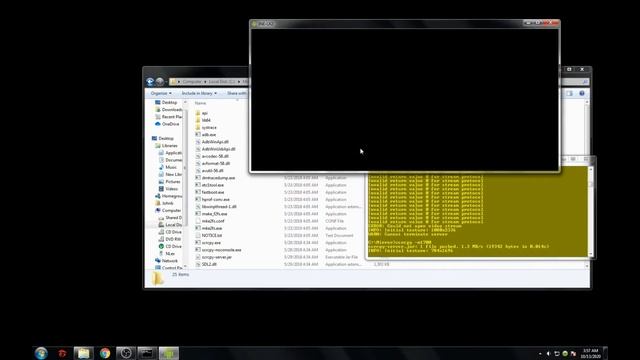Open the Share with menu
Image resolution: width=640 pixels, height=360 pixels.
[x=237, y=93]
